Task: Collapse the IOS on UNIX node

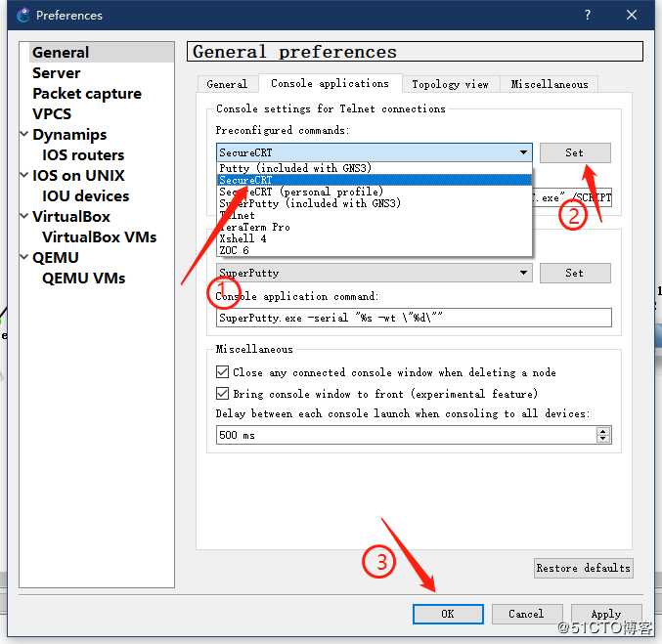Action: (24, 175)
